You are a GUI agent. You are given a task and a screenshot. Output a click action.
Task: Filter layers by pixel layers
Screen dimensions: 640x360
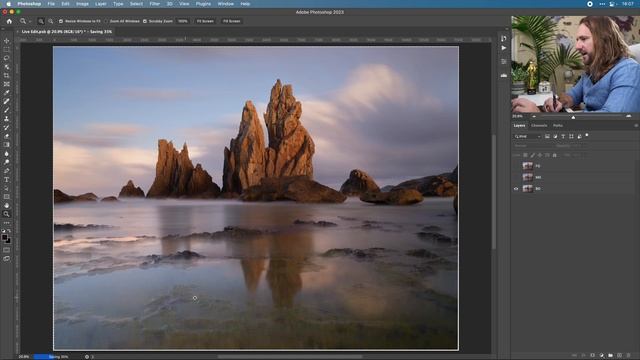pos(547,136)
